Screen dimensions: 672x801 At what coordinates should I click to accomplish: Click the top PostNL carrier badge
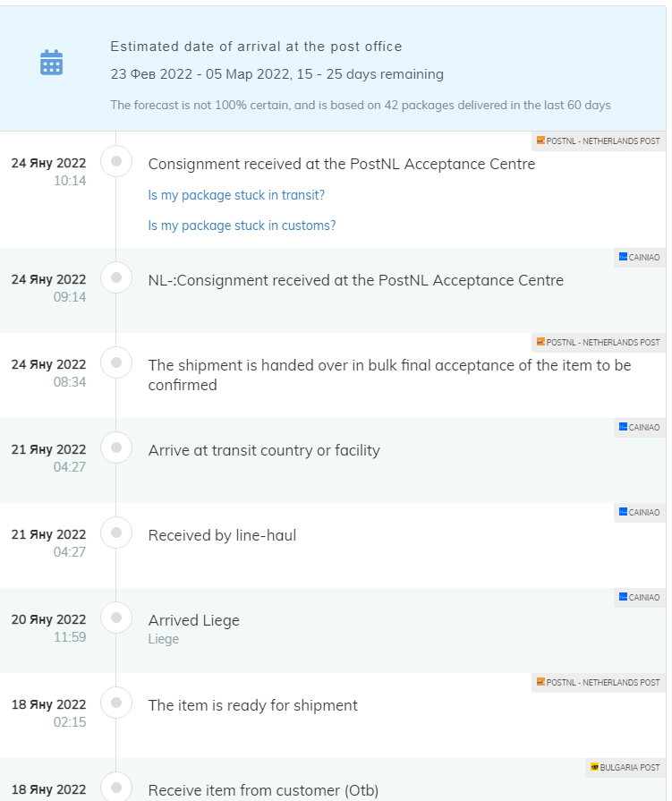(x=598, y=141)
